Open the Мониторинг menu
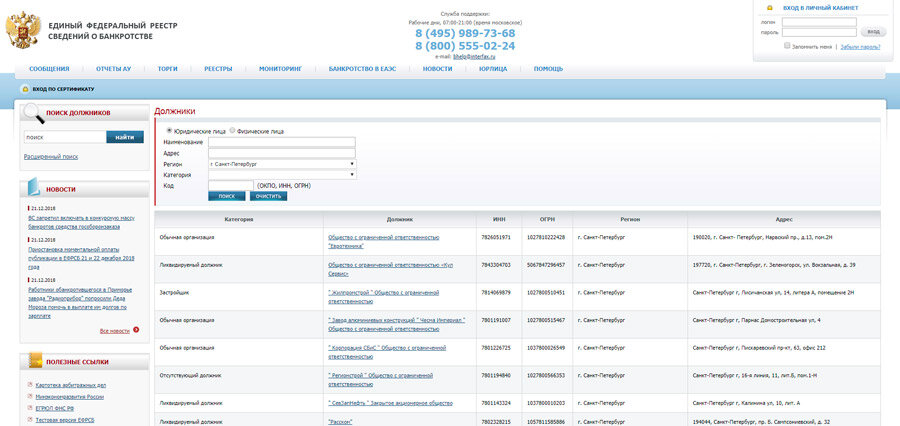Image resolution: width=900 pixels, height=426 pixels. (x=280, y=69)
